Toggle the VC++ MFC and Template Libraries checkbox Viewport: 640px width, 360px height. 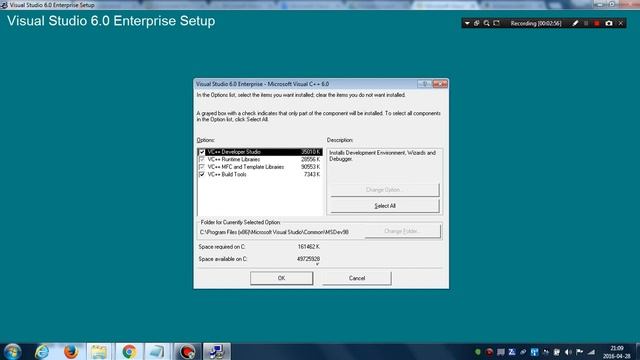tap(202, 167)
